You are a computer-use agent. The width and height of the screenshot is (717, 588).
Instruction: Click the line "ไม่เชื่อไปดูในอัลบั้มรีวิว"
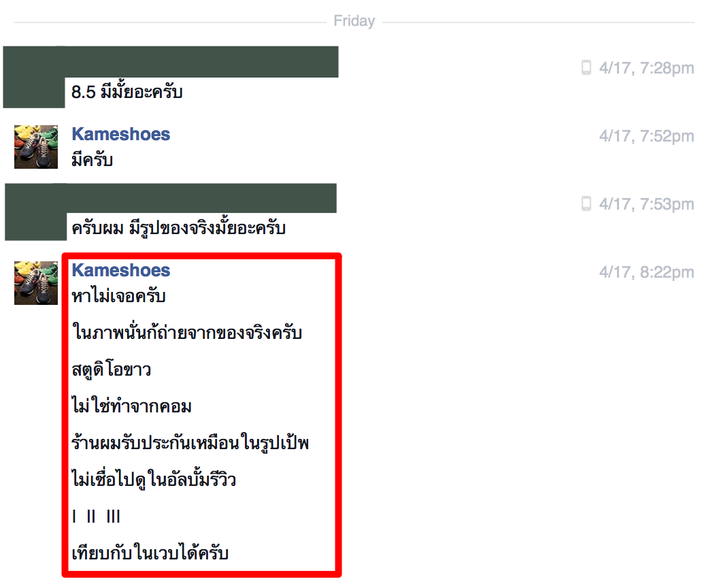(154, 479)
